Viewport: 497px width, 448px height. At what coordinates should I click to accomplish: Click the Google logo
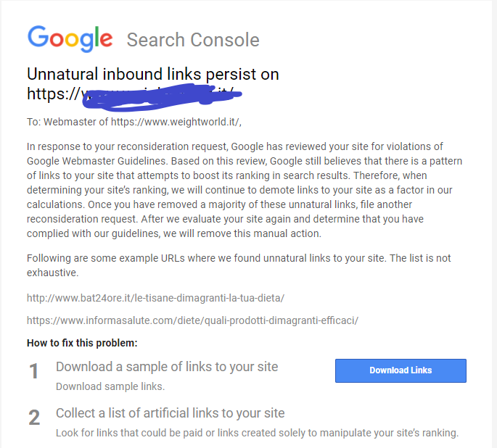[x=70, y=38]
